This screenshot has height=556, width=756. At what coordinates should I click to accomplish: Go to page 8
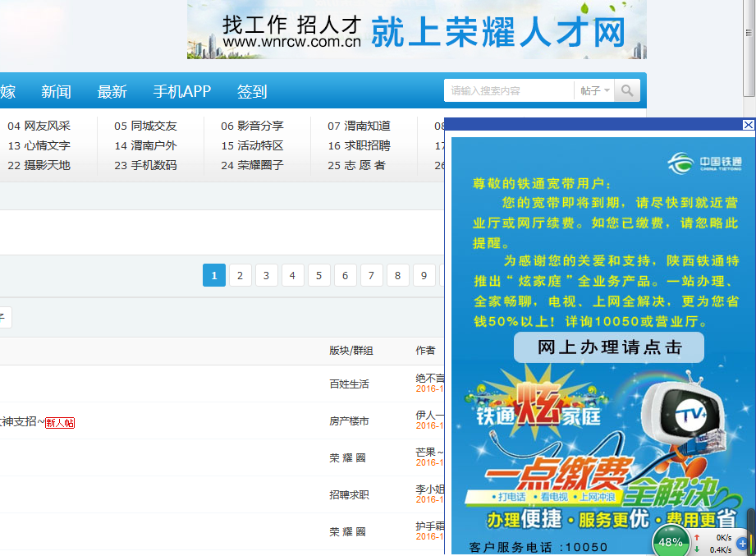398,275
